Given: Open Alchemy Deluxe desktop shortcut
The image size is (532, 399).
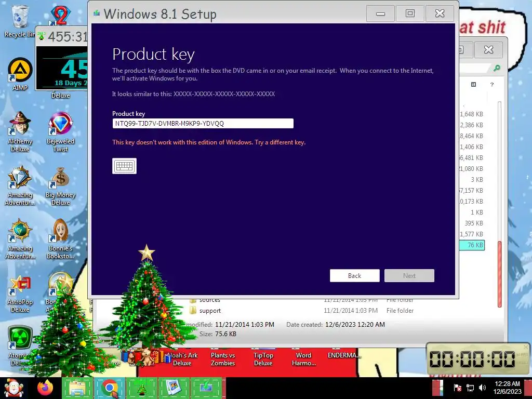Looking at the screenshot, I should coord(20,131).
